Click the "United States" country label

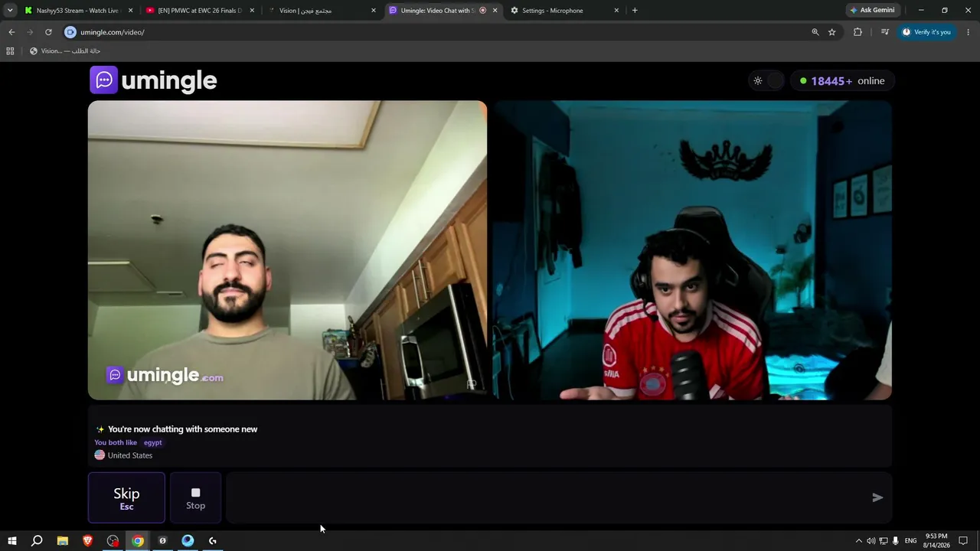pyautogui.click(x=130, y=455)
